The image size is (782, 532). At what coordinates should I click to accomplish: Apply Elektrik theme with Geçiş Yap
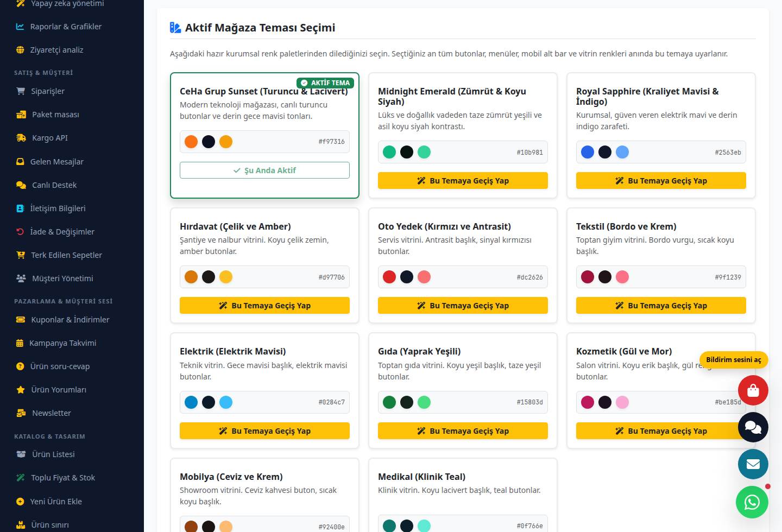tap(264, 431)
